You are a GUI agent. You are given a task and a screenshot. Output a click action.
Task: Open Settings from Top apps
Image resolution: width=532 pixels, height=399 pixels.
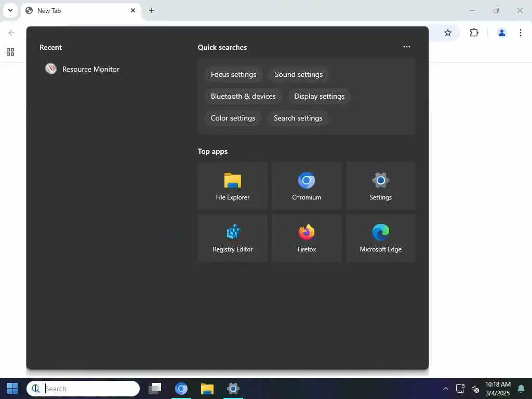(380, 186)
